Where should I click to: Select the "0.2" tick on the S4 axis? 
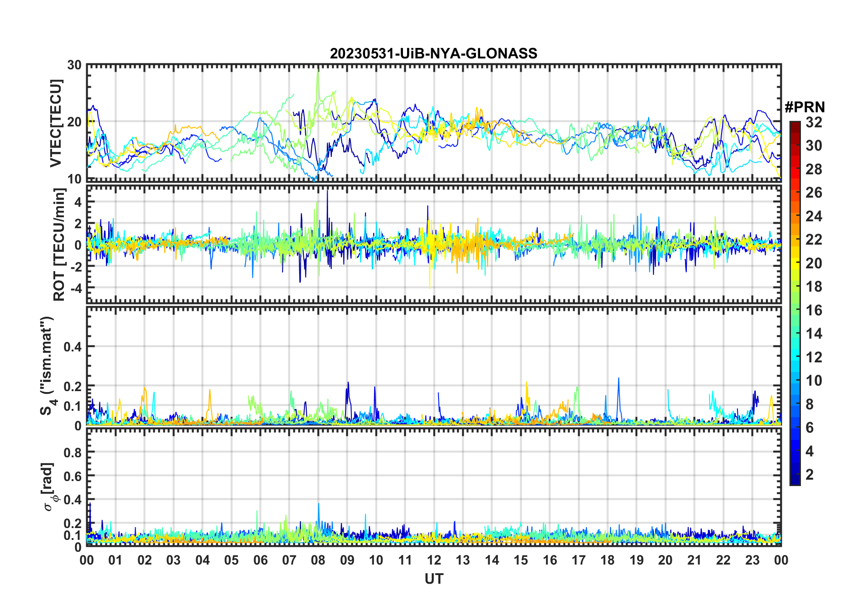point(73,386)
